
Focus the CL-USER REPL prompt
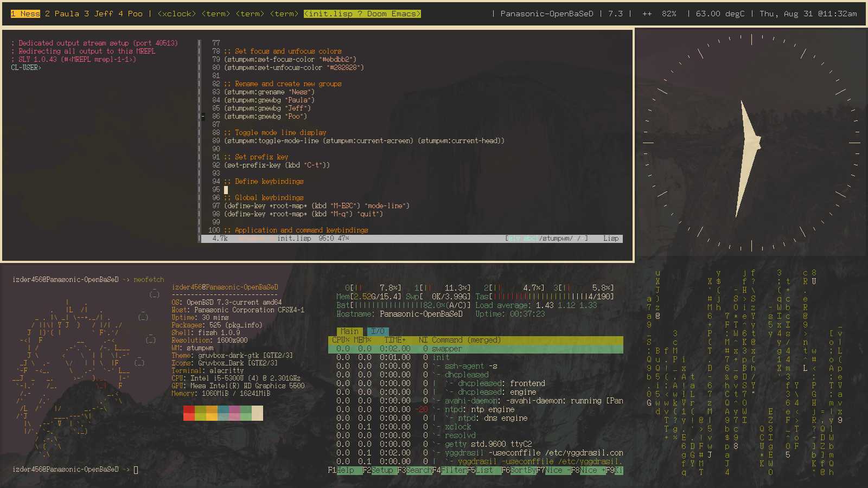point(26,68)
